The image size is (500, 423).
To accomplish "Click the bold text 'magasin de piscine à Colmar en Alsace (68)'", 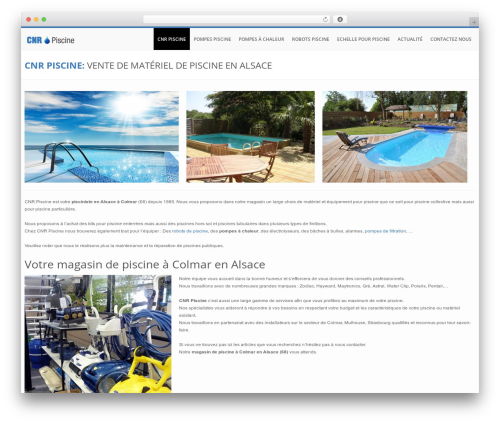I will pyautogui.click(x=240, y=352).
